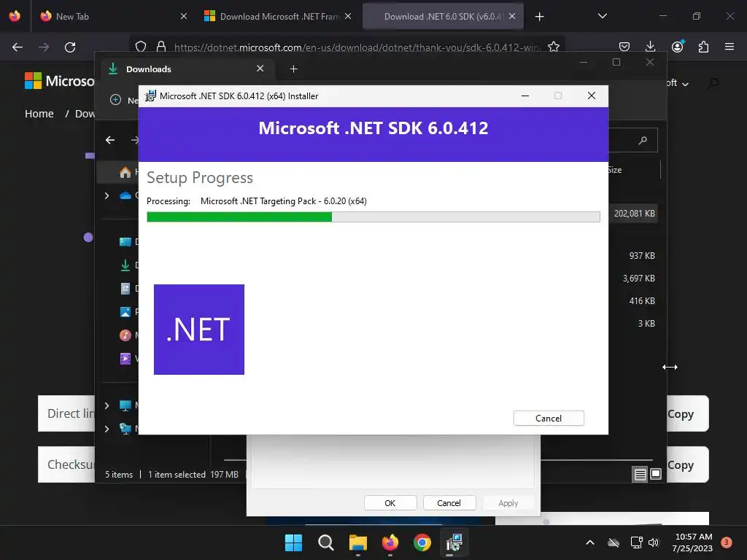Show hidden system tray icons
Screen dimensions: 747x560
[x=589, y=542]
